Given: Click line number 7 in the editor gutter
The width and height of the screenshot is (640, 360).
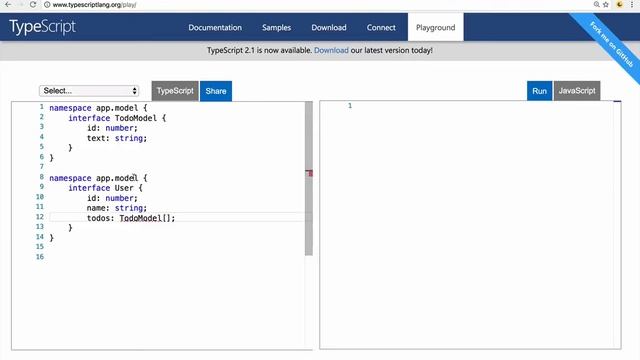Looking at the screenshot, I should 42,167.
